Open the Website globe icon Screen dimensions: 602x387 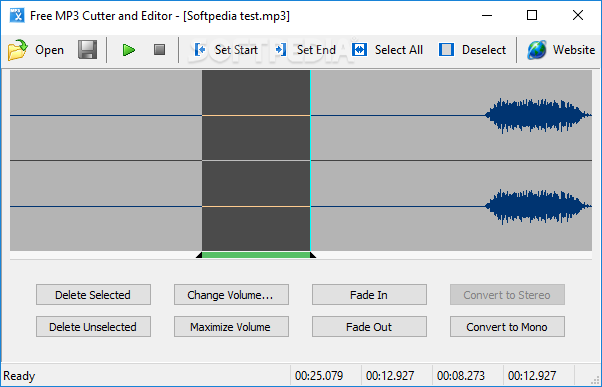point(536,50)
